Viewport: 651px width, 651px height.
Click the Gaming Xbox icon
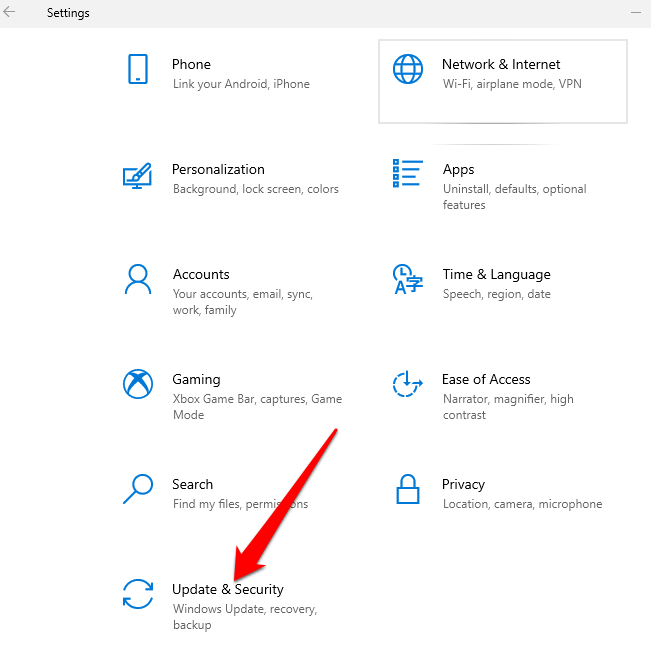(x=137, y=384)
